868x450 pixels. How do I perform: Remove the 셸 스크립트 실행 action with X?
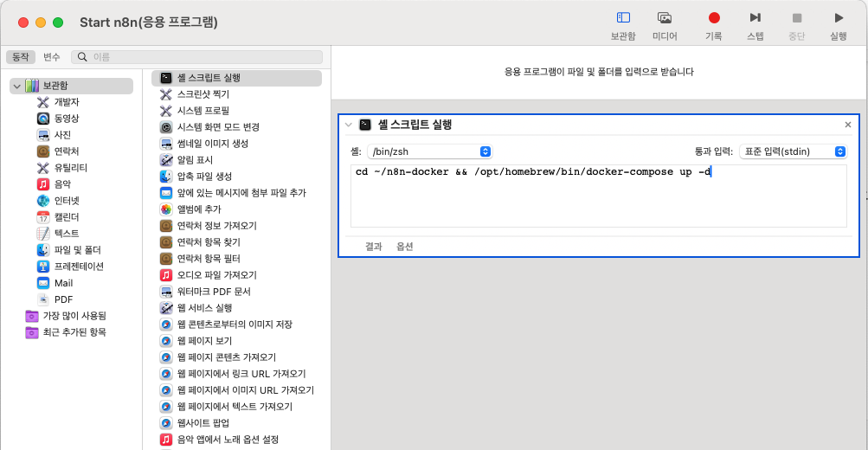(847, 125)
